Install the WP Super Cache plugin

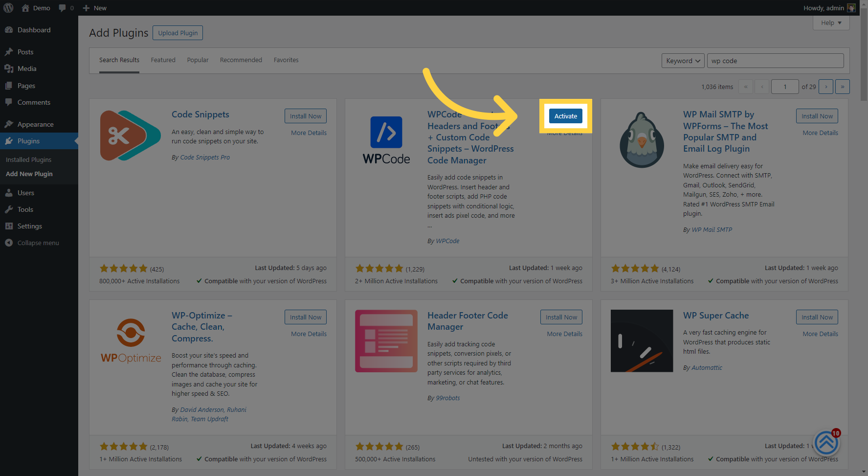(x=817, y=317)
